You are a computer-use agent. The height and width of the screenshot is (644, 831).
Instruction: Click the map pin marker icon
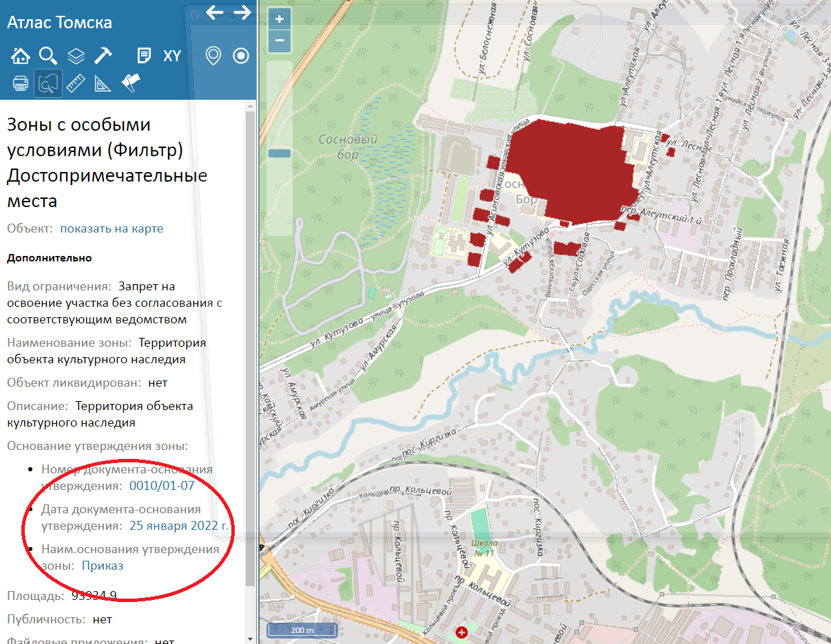213,56
